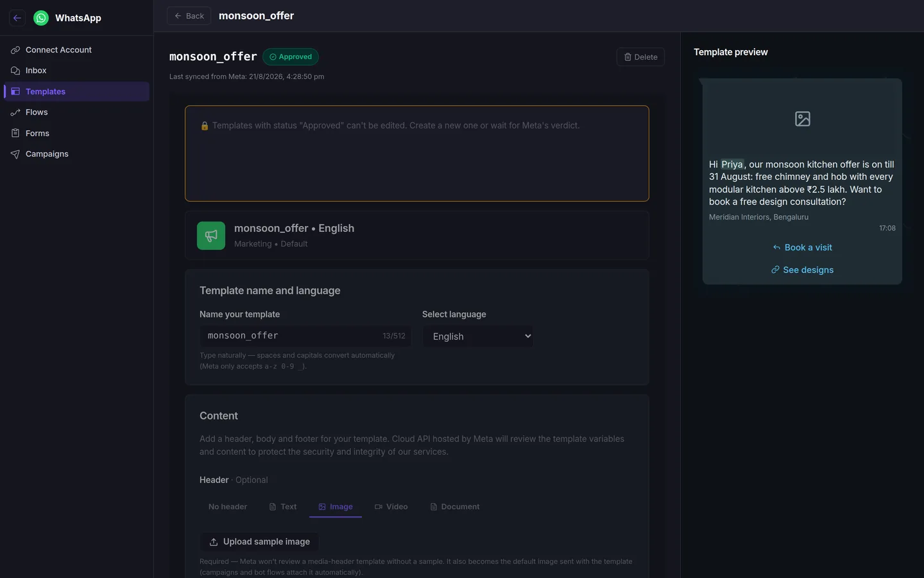Select the Image header tab

336,507
